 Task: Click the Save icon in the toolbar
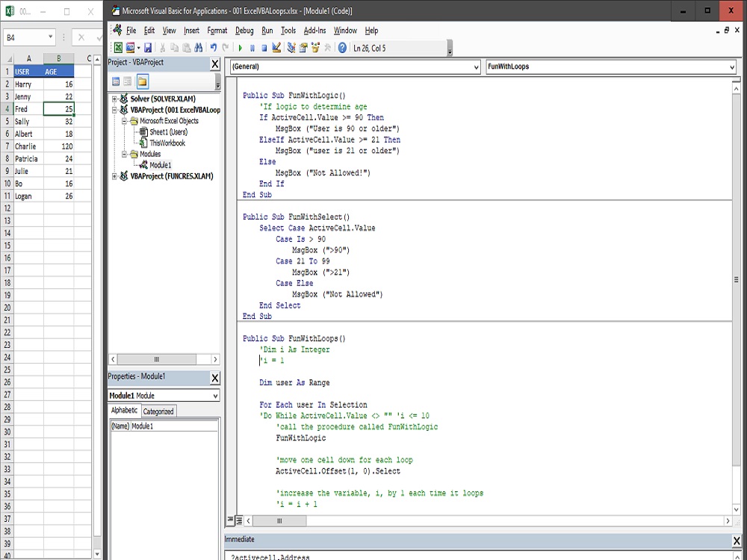(x=149, y=47)
